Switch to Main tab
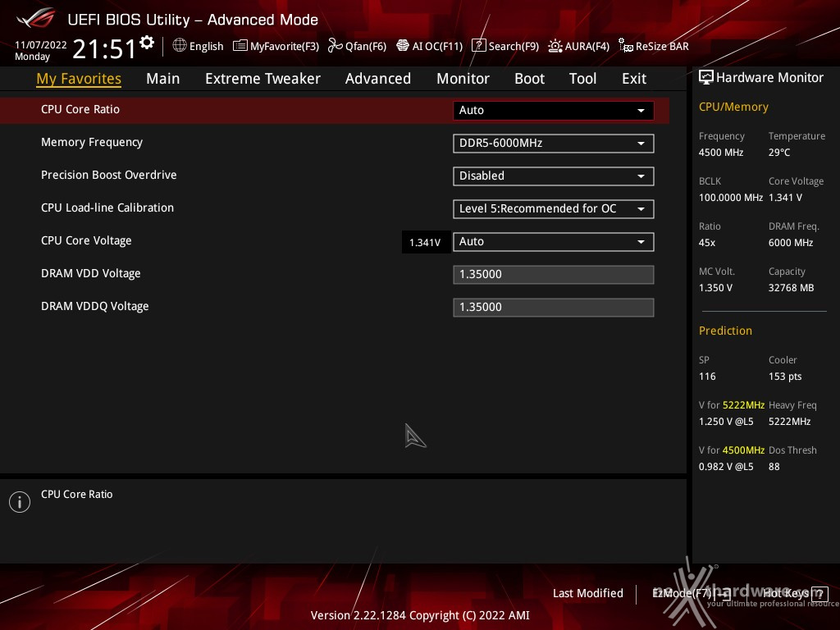The image size is (840, 630). click(x=163, y=79)
